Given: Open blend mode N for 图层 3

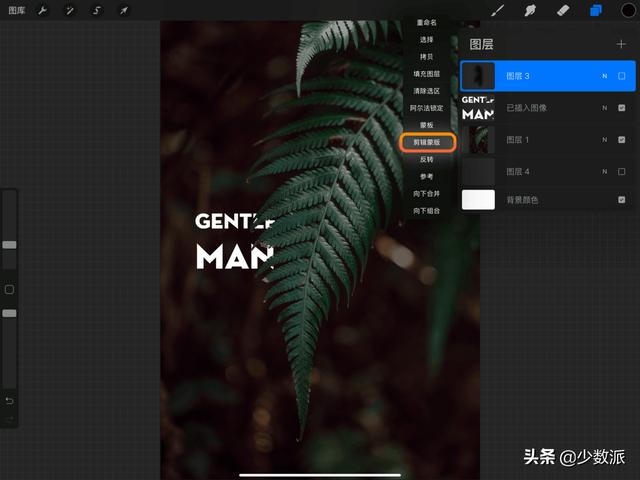Looking at the screenshot, I should pos(604,76).
